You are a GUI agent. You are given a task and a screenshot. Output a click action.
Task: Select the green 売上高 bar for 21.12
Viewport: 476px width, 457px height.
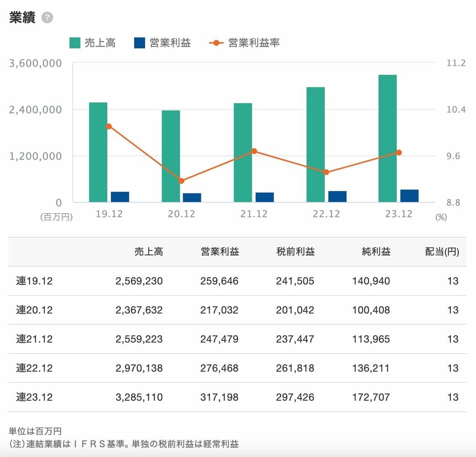pos(243,153)
